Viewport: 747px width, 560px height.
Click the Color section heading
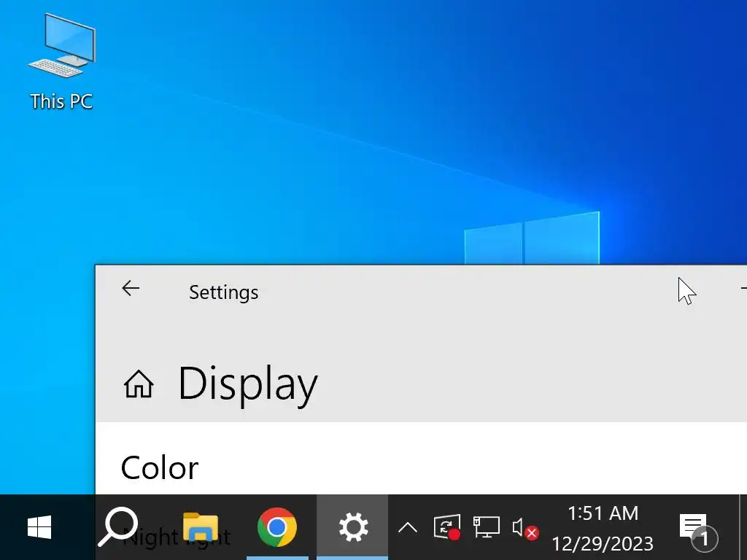[160, 467]
